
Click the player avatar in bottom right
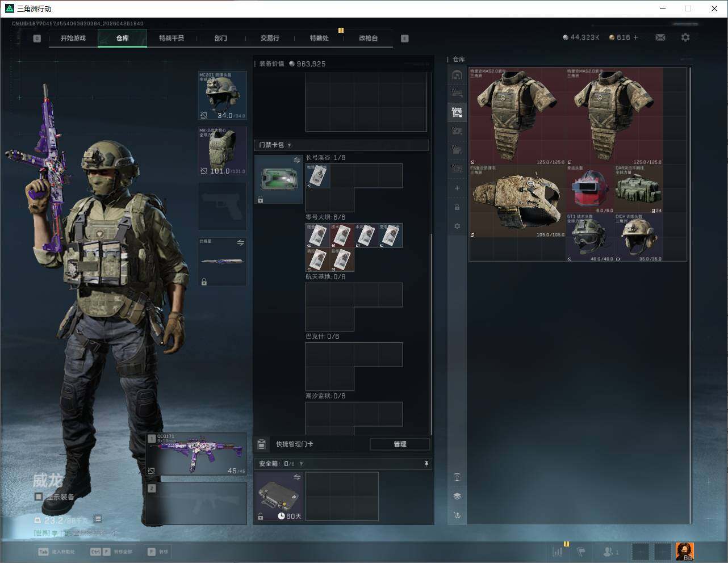click(685, 551)
